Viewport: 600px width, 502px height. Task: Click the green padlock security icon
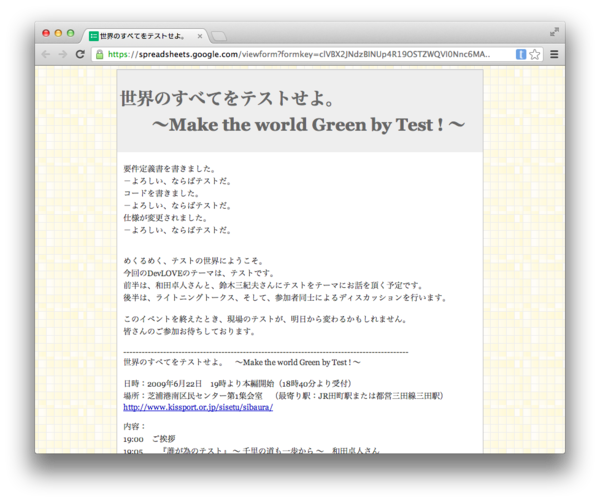pos(99,54)
